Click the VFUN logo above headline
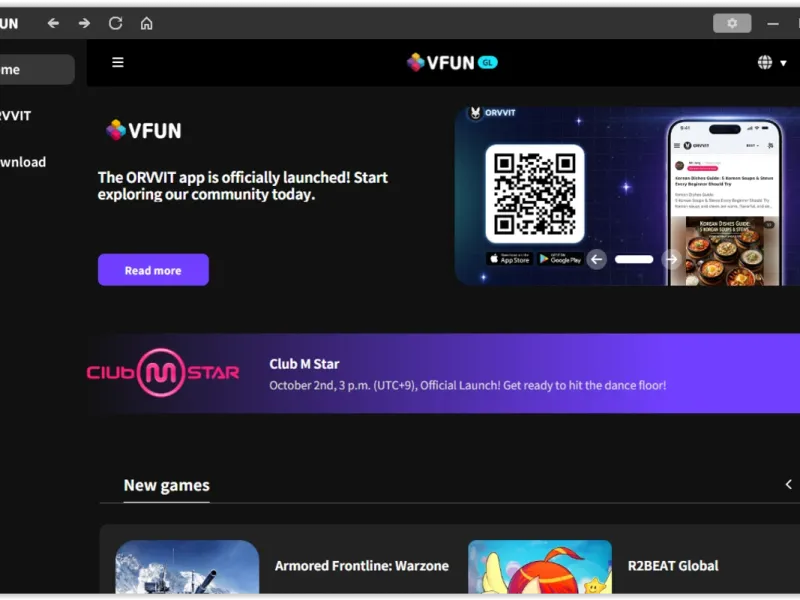 point(143,130)
